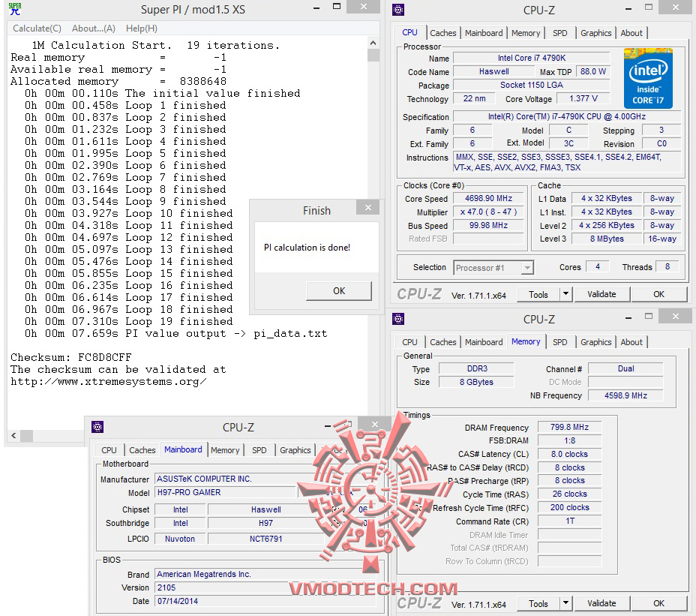This screenshot has width=696, height=616.
Task: Click the Max TDP 88.0 W value
Action: click(x=592, y=71)
